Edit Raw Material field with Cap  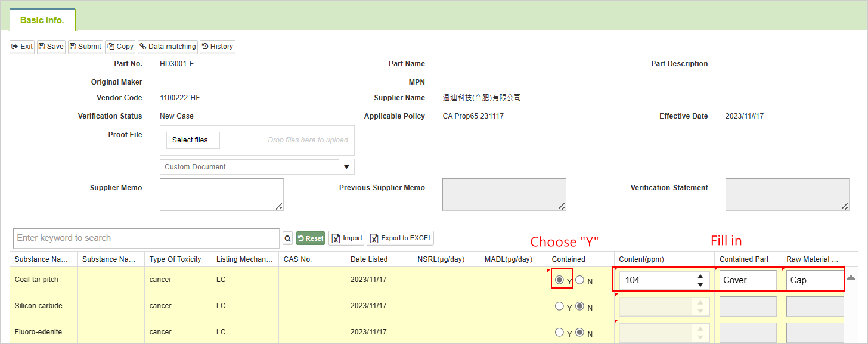pyautogui.click(x=815, y=280)
